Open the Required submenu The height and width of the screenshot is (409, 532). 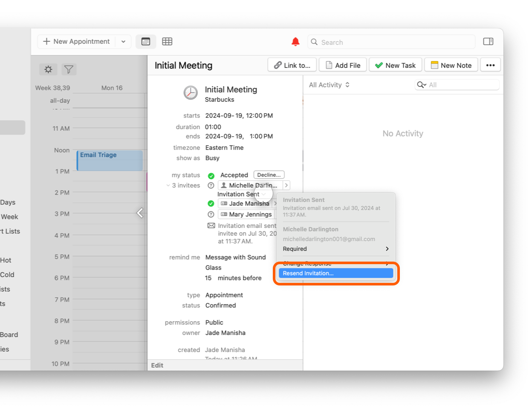click(335, 249)
